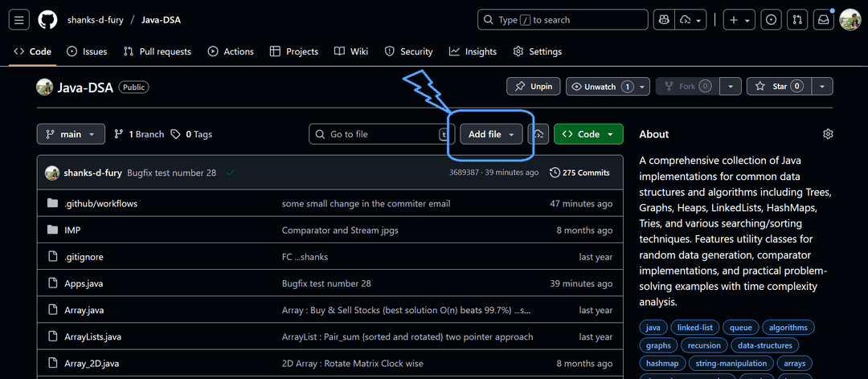
Task: Focus the Go to file field
Action: (x=382, y=134)
